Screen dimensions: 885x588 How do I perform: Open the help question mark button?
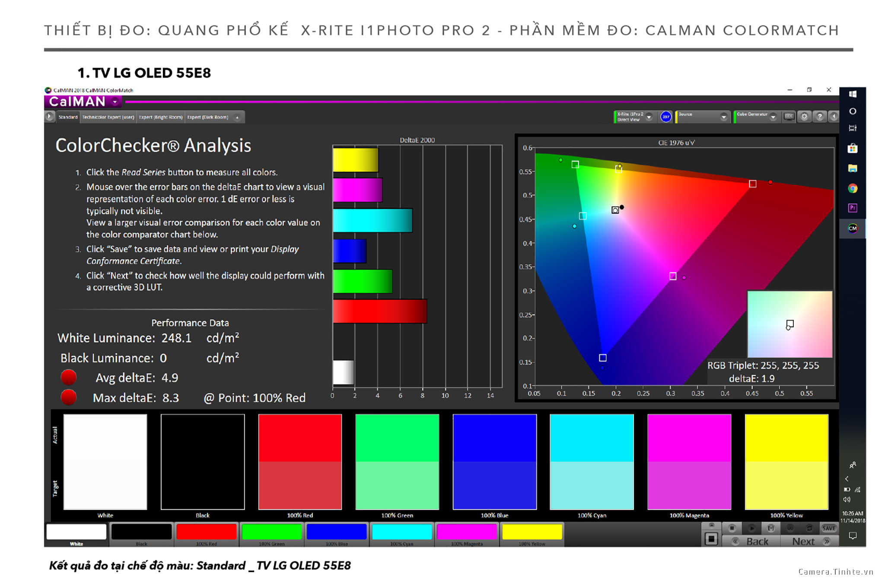819,117
